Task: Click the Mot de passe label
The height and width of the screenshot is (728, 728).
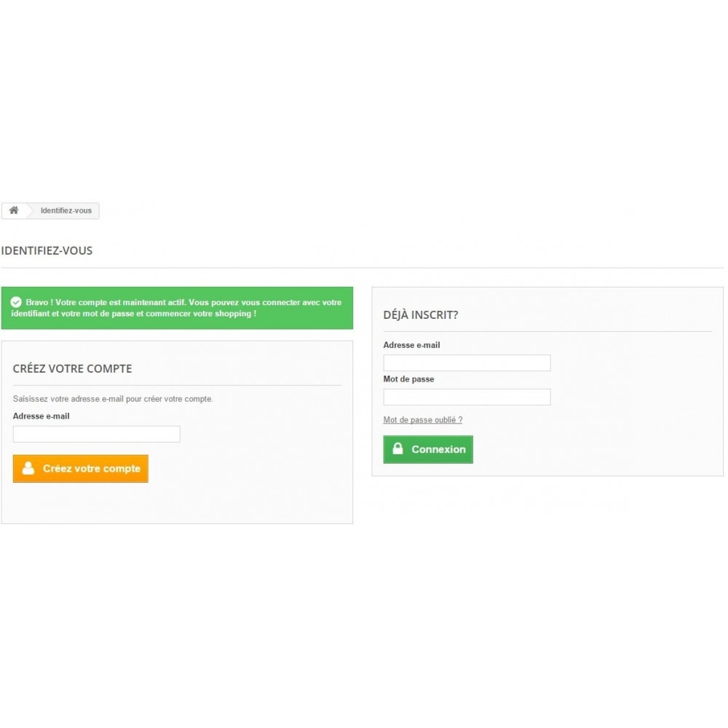Action: point(408,379)
